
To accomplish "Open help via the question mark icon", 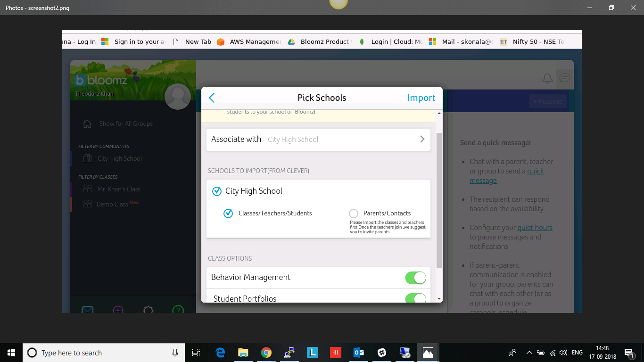I will [x=178, y=310].
